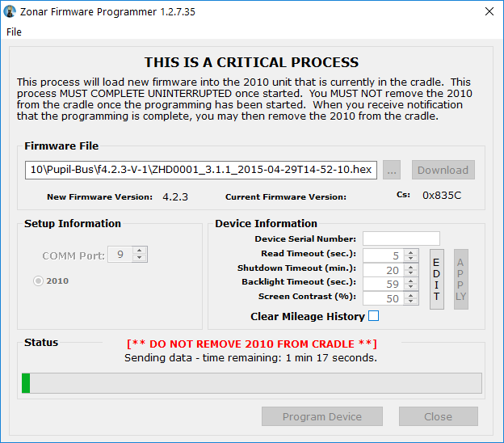
Task: Click the firmware file path field
Action: (201, 170)
